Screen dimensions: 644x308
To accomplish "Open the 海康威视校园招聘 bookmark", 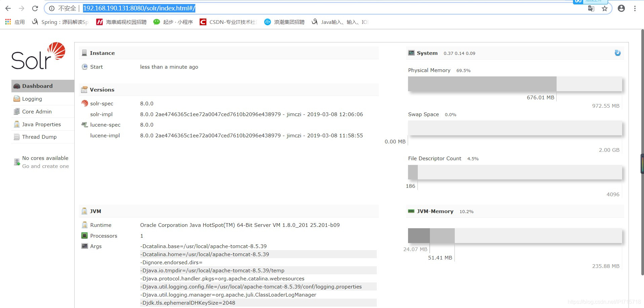I will coord(121,22).
